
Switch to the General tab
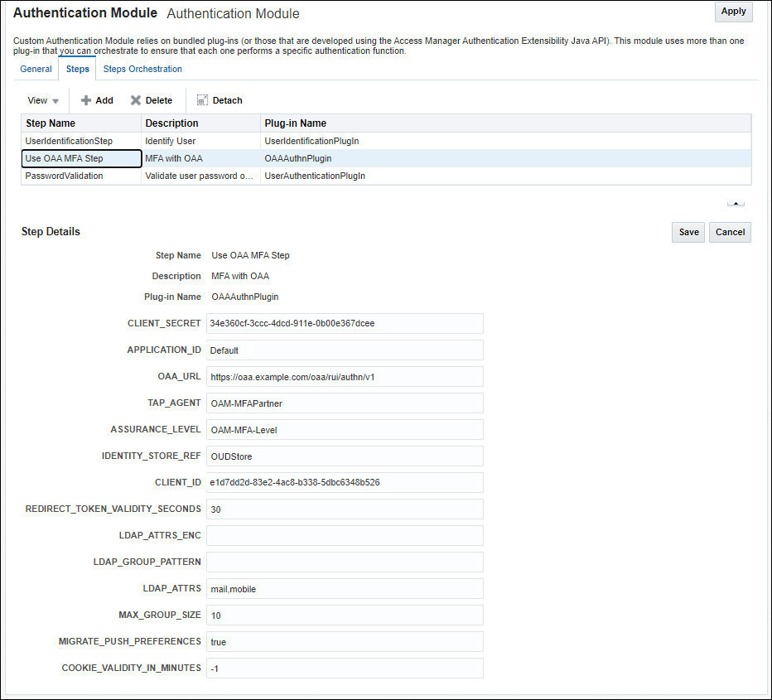pyautogui.click(x=36, y=69)
